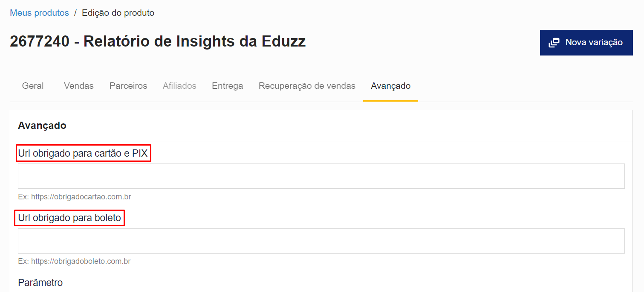Switch to Recuperação de vendas tab

click(307, 86)
